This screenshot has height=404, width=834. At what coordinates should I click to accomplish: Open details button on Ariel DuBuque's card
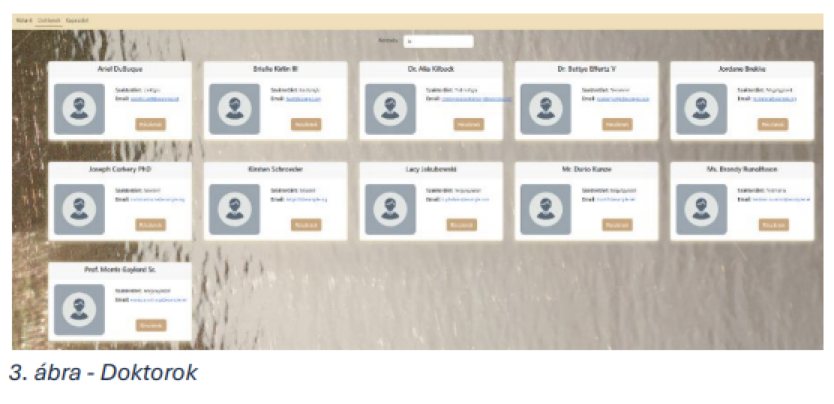pos(151,124)
